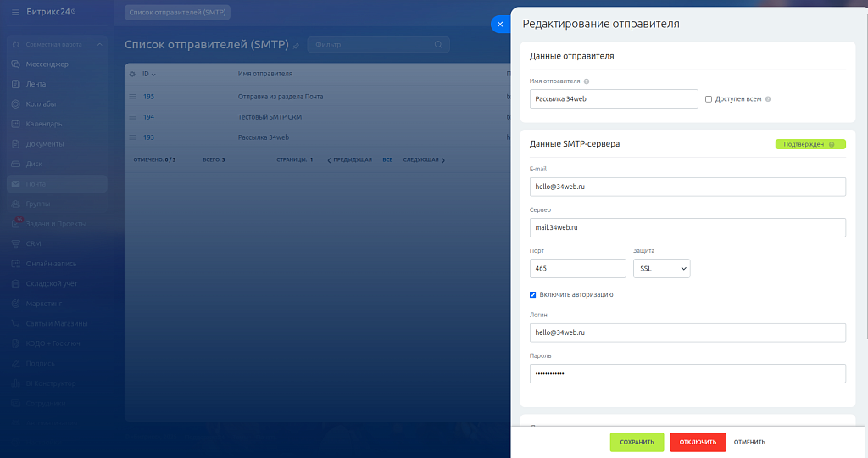Click help icon beside 'Доступен всем'

click(x=768, y=99)
